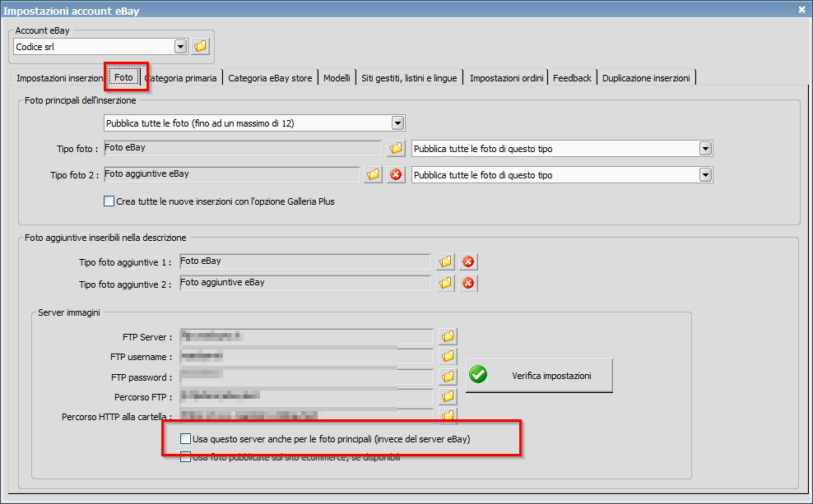Open Categoria eBay store tab
Screen dimensions: 813x504
[x=270, y=78]
